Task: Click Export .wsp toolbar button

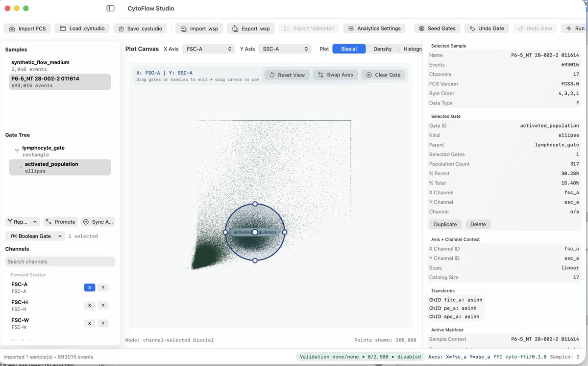Action: tap(251, 28)
